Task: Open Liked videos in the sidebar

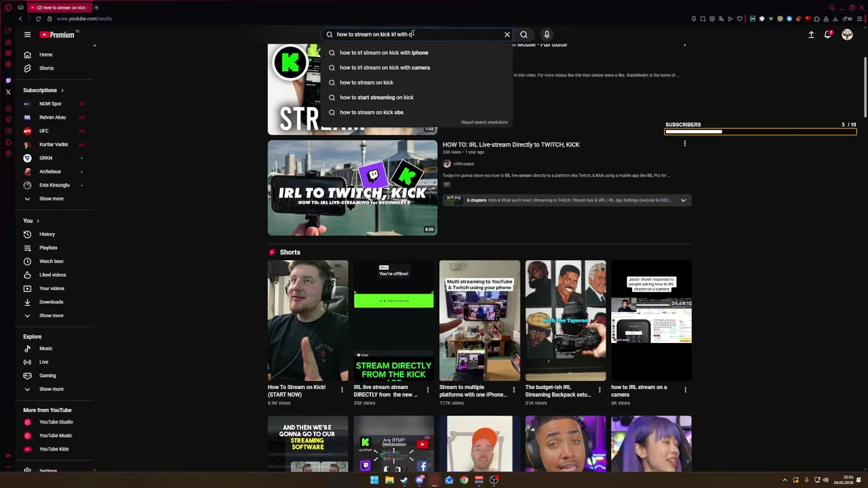Action: [52, 274]
